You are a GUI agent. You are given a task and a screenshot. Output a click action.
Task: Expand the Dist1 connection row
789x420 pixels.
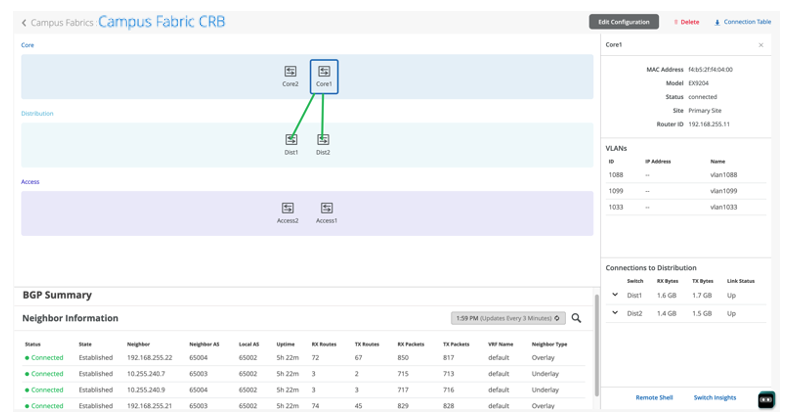615,295
